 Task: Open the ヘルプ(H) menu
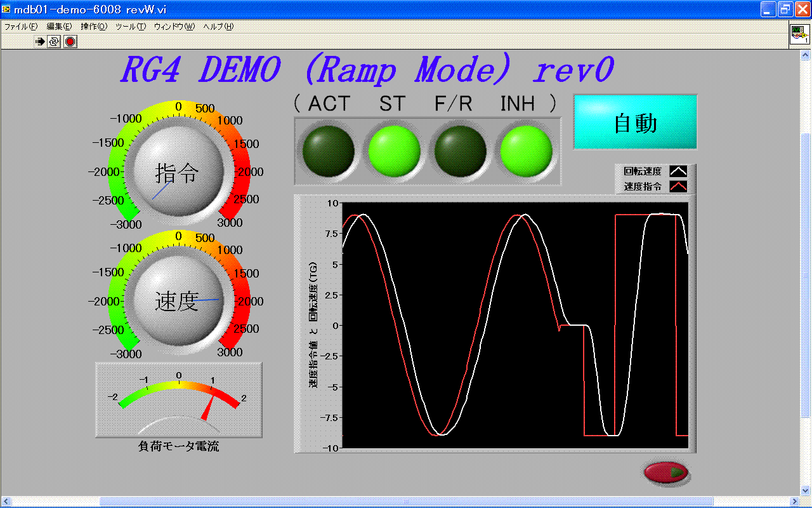click(218, 27)
